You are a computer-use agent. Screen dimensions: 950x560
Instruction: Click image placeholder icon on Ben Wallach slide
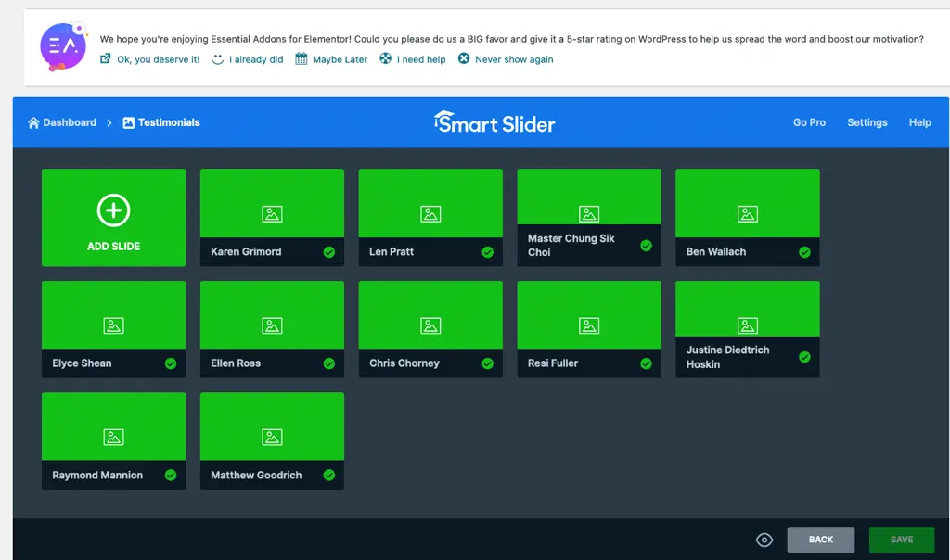[748, 213]
